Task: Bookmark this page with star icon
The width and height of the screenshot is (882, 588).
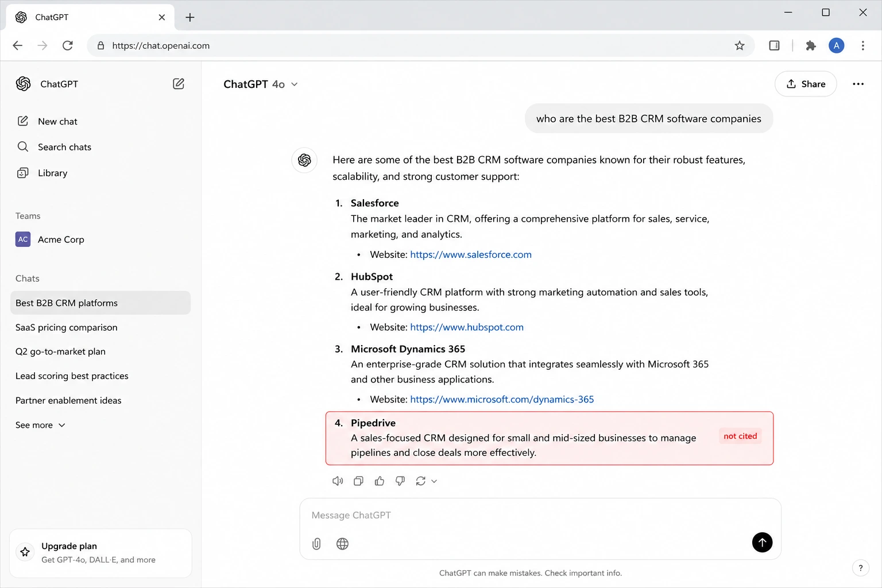Action: coord(740,45)
